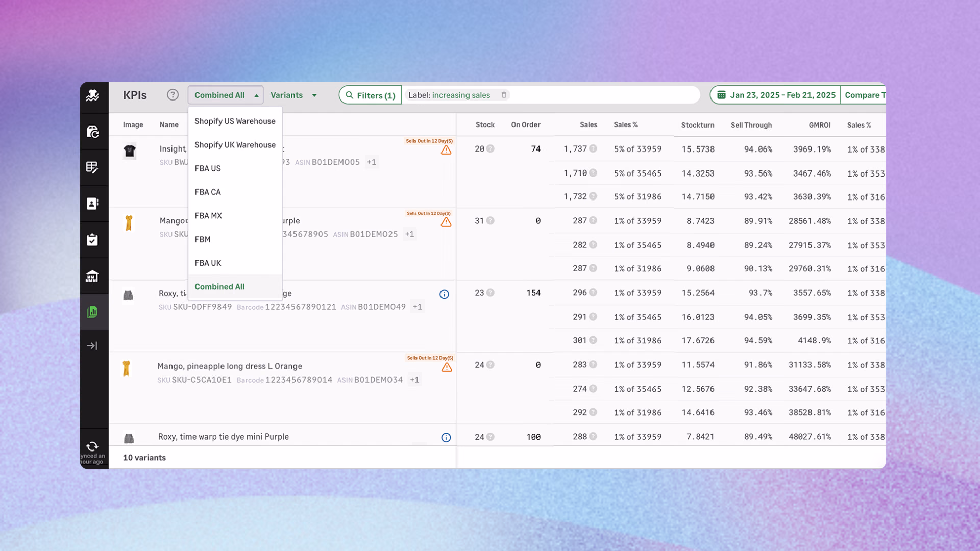Screen dimensions: 980x551
Task: Click info icon for Roxy row SKU-0DFF9849
Action: coord(445,294)
